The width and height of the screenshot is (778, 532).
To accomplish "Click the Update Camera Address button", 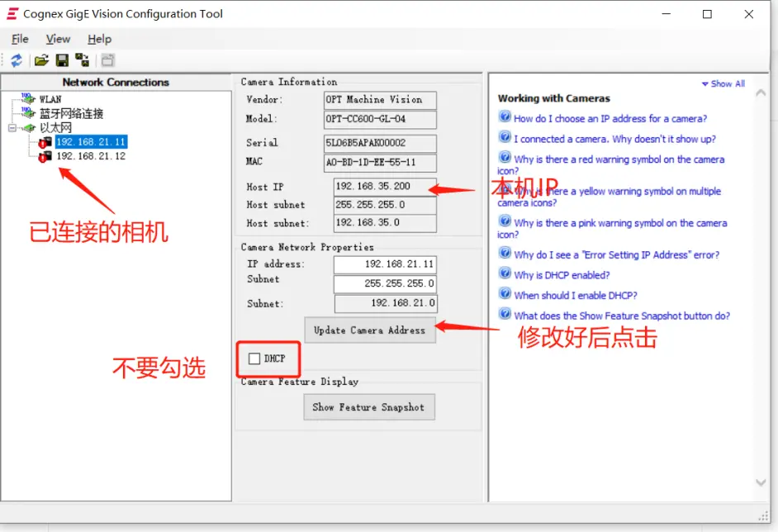I will (370, 330).
